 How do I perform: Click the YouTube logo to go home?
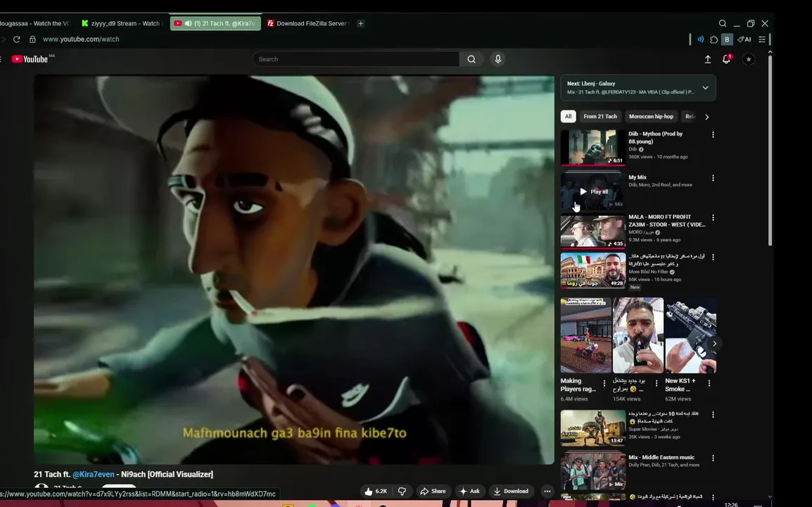[x=30, y=59]
